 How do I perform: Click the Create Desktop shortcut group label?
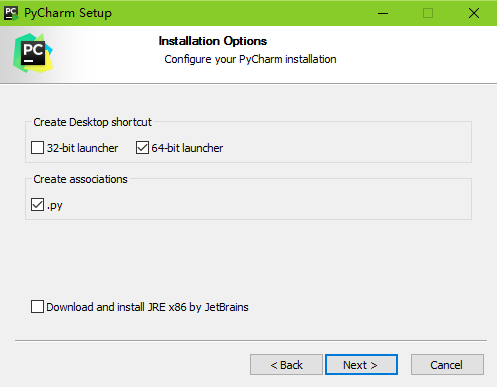pos(92,122)
